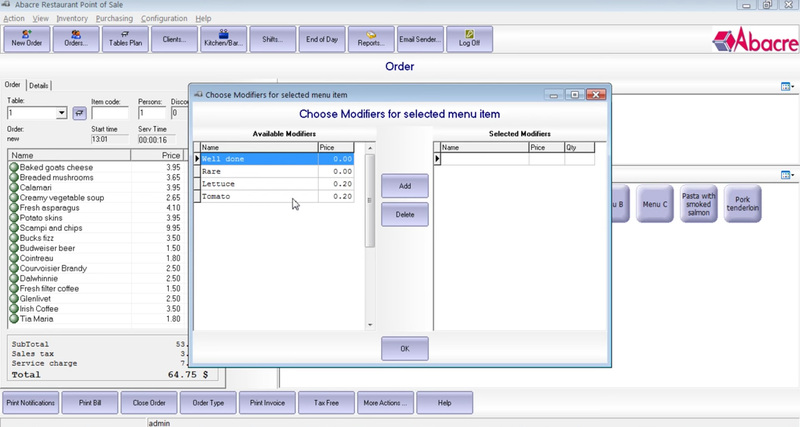Open the Tables Plan toolbar button
This screenshot has height=427, width=800.
125,39
